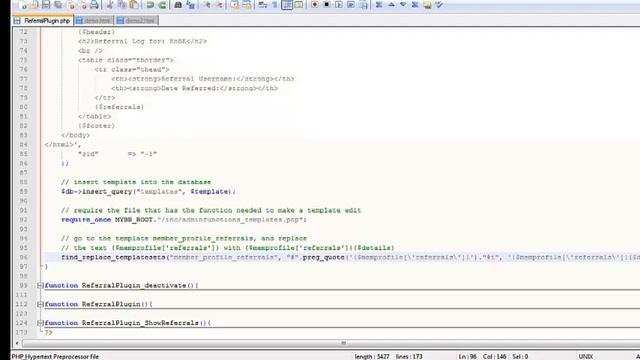Run macro multiple times icon
Viewport: 640px width, 360px height.
point(351,5)
